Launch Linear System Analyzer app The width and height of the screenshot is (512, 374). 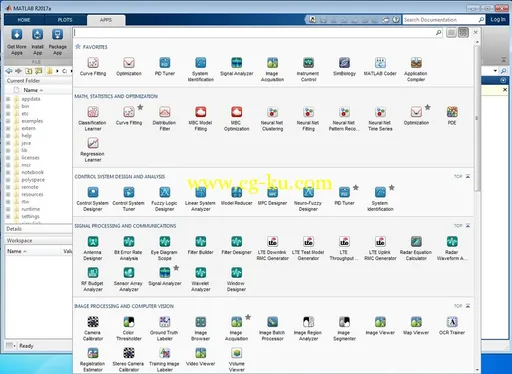pos(201,199)
